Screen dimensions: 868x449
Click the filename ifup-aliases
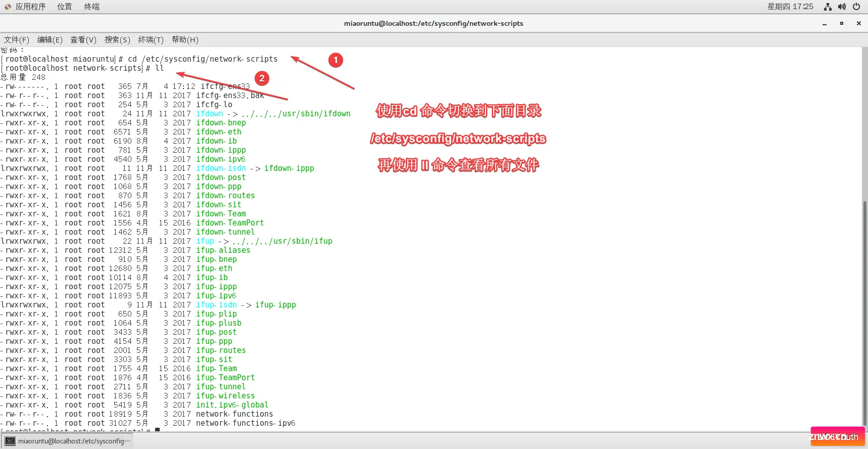(x=223, y=250)
